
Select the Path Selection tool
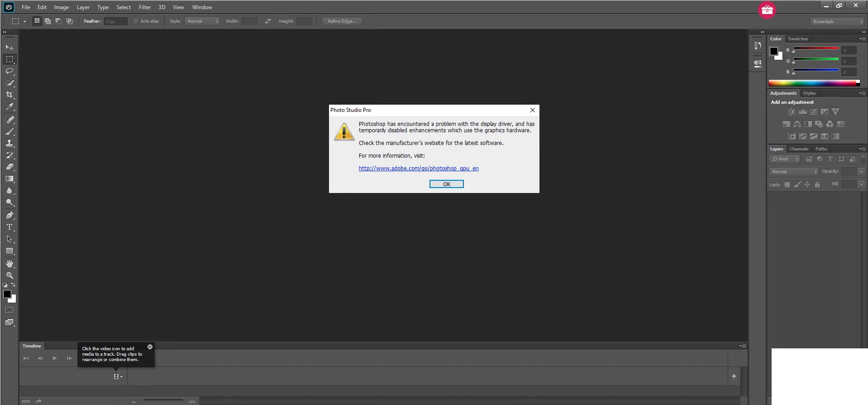[10, 239]
